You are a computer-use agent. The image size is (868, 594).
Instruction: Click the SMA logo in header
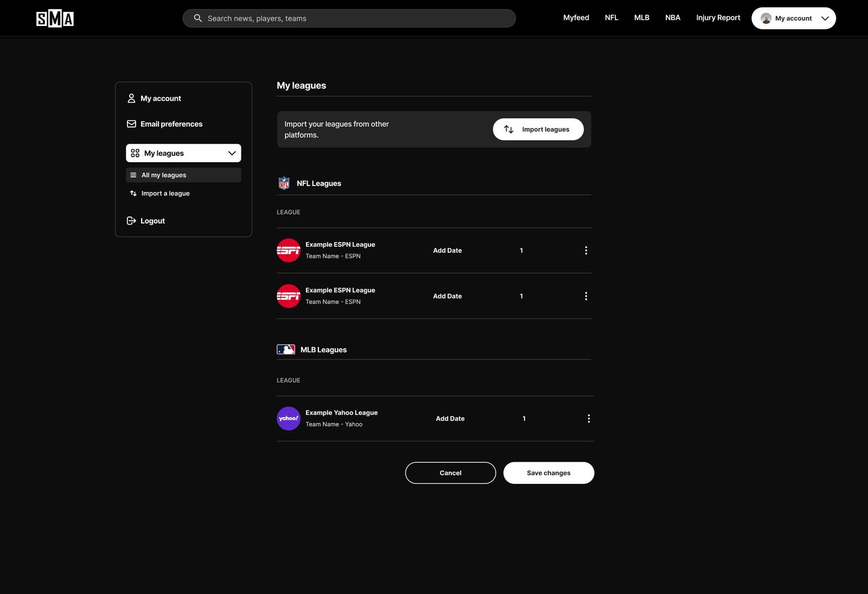[55, 18]
